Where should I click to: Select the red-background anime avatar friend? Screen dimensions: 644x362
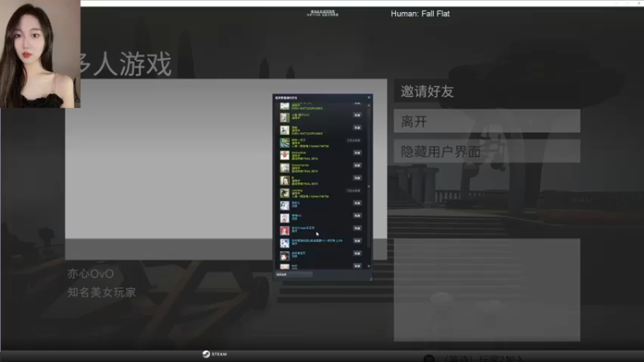(285, 231)
